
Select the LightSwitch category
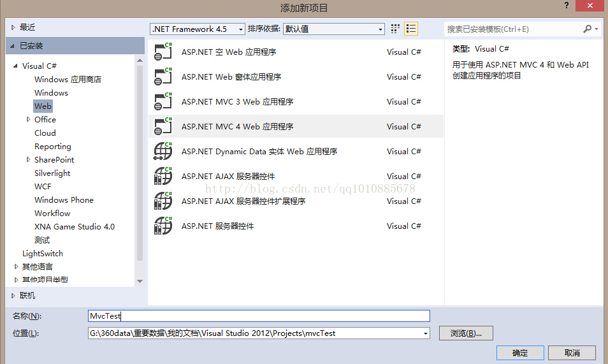click(43, 254)
